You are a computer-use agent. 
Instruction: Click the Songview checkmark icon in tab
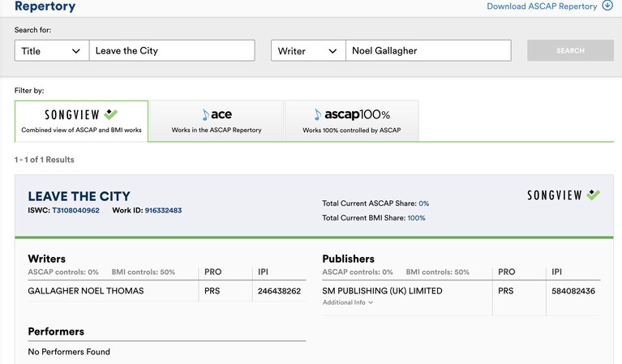[110, 114]
